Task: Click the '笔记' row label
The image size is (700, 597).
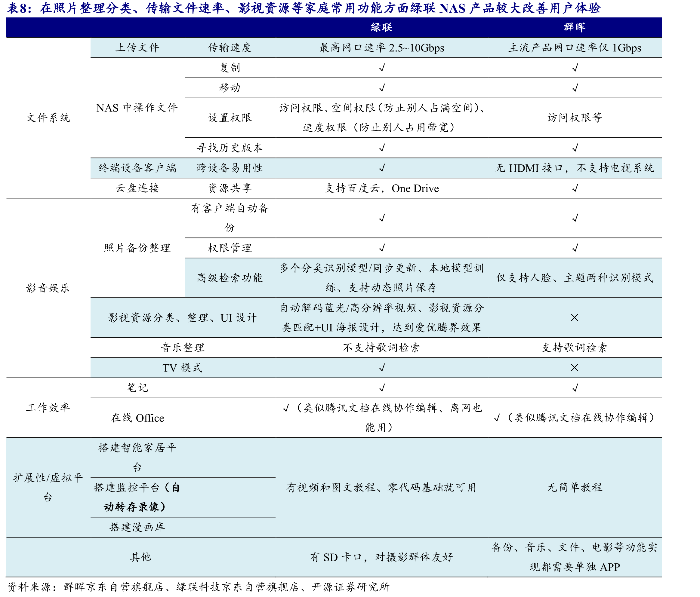Action: pyautogui.click(x=137, y=388)
